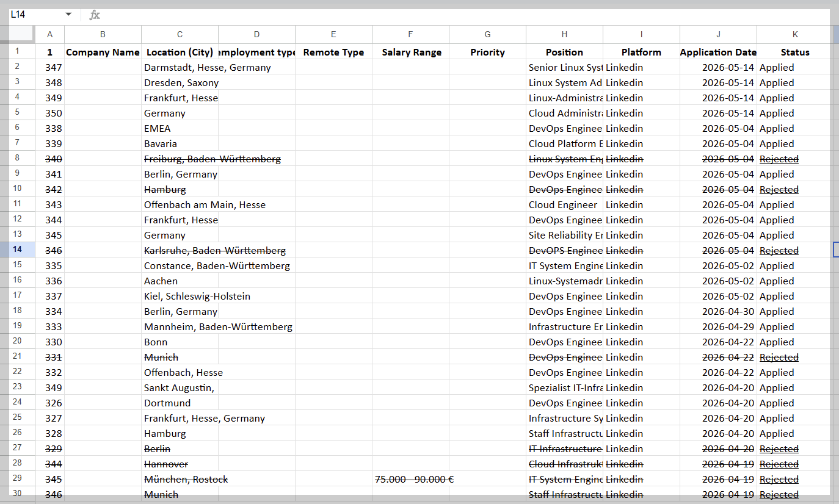Select the struck-through 'Hannover' cell

(x=180, y=464)
